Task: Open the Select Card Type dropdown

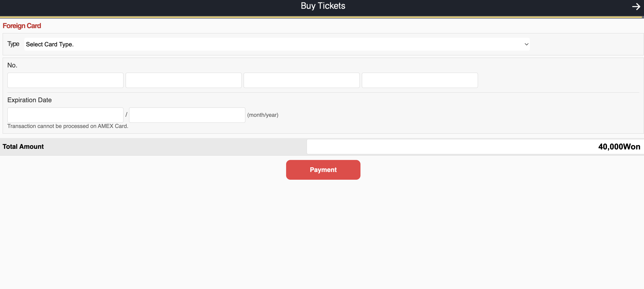Action: coord(276,44)
